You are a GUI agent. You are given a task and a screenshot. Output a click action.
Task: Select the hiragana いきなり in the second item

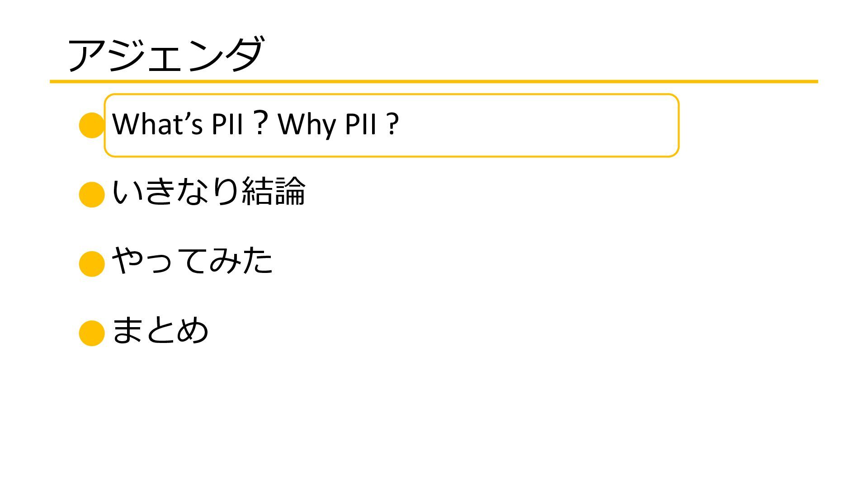tap(175, 192)
